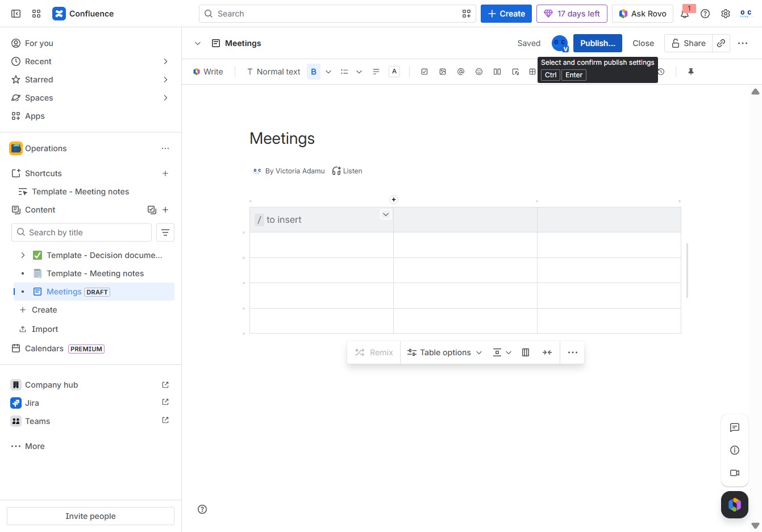The width and height of the screenshot is (762, 532).
Task: Open the comments panel icon
Action: 735,427
